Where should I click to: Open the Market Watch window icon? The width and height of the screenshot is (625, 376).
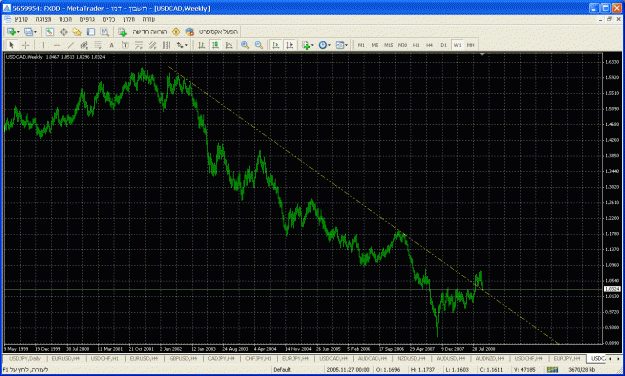coord(49,31)
